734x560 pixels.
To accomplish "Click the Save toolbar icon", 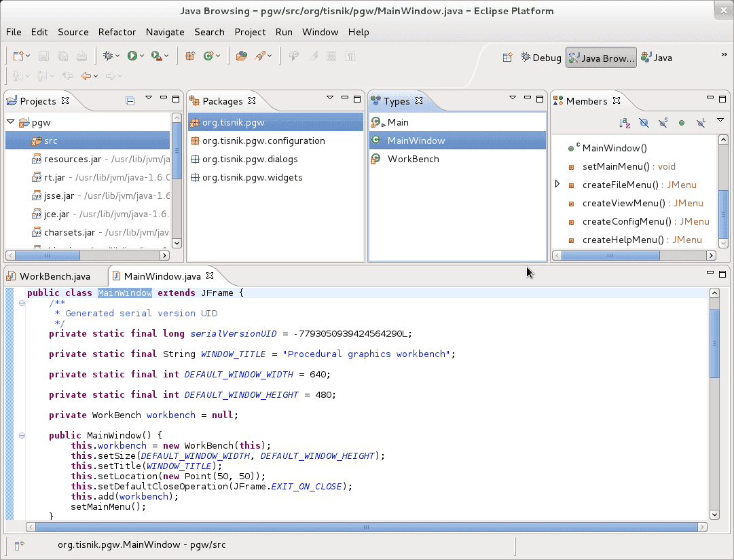I will coord(43,56).
